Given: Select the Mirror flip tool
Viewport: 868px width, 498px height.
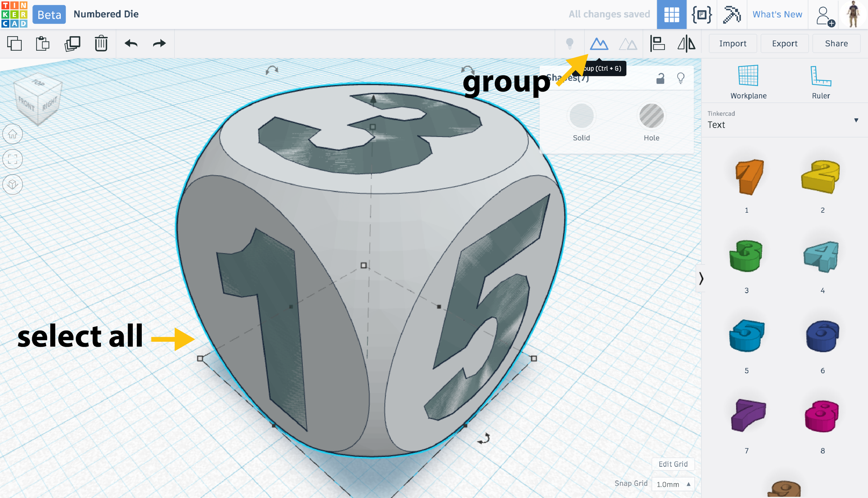Looking at the screenshot, I should [686, 44].
